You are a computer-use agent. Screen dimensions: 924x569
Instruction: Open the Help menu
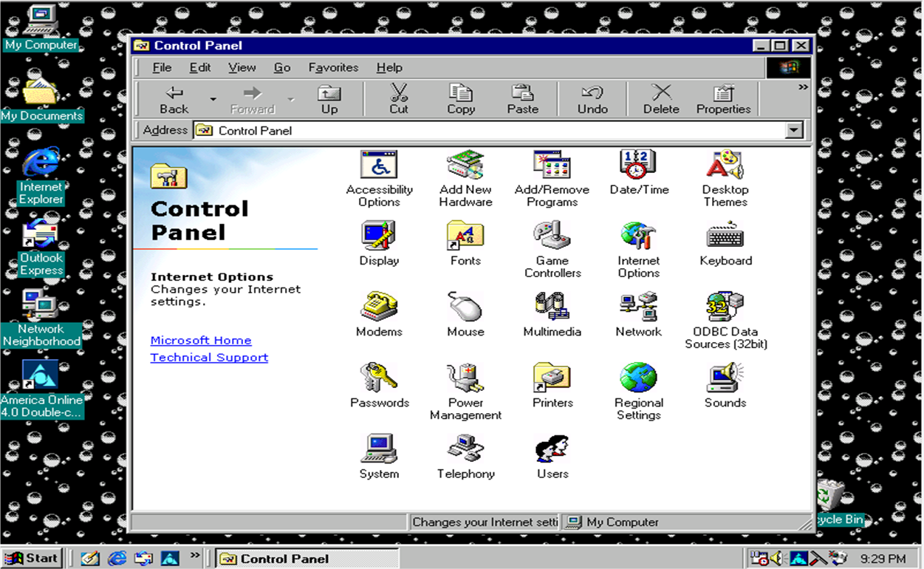pyautogui.click(x=389, y=67)
